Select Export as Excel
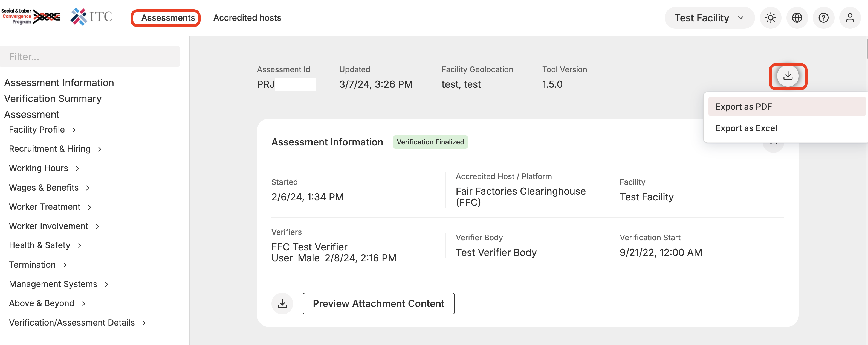Viewport: 868px width, 345px height. click(x=746, y=128)
